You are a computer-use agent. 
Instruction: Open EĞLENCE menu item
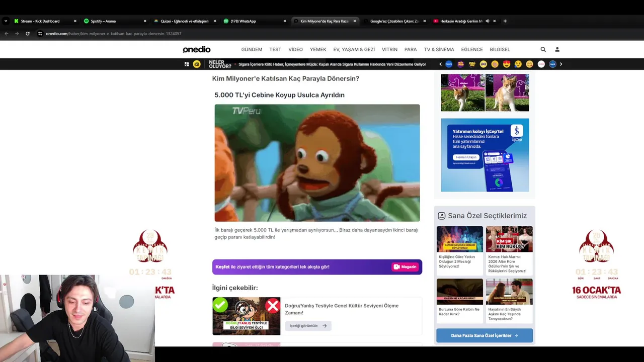[x=472, y=49]
